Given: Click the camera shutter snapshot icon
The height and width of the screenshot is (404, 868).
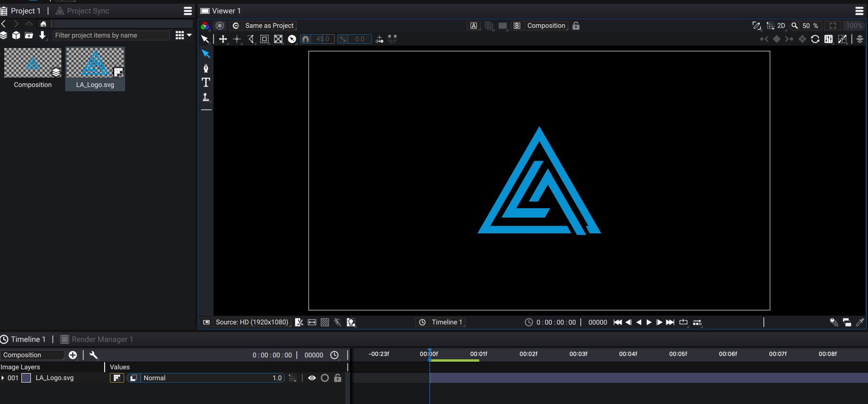Looking at the screenshot, I should point(220,26).
